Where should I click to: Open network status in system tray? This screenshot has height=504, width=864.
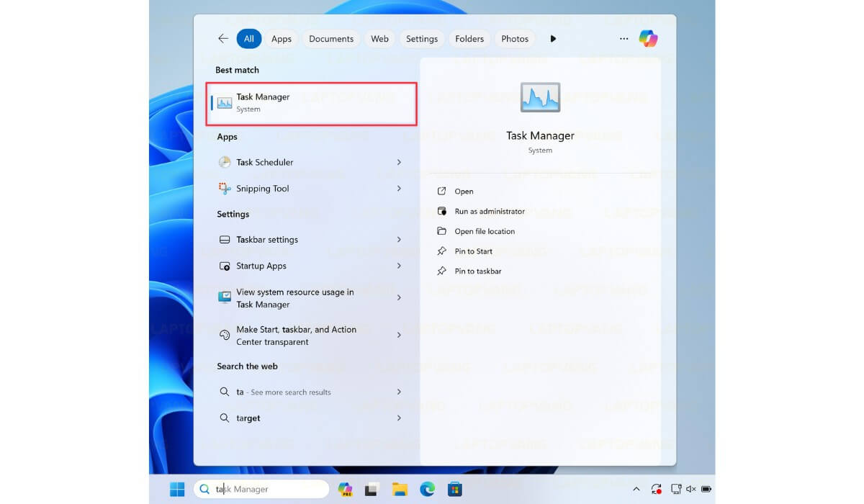tap(675, 490)
